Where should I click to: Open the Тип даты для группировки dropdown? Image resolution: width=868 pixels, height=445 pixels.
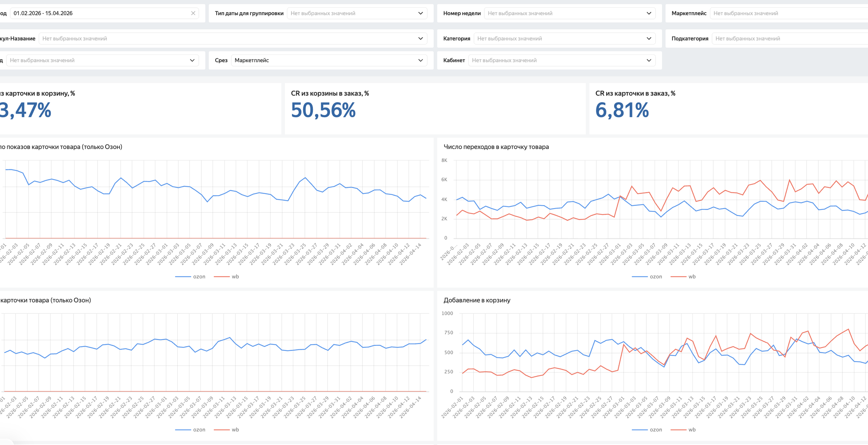pyautogui.click(x=357, y=13)
